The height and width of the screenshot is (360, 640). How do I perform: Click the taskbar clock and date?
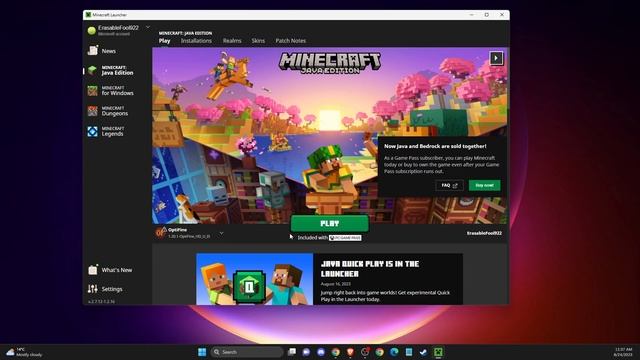click(623, 352)
